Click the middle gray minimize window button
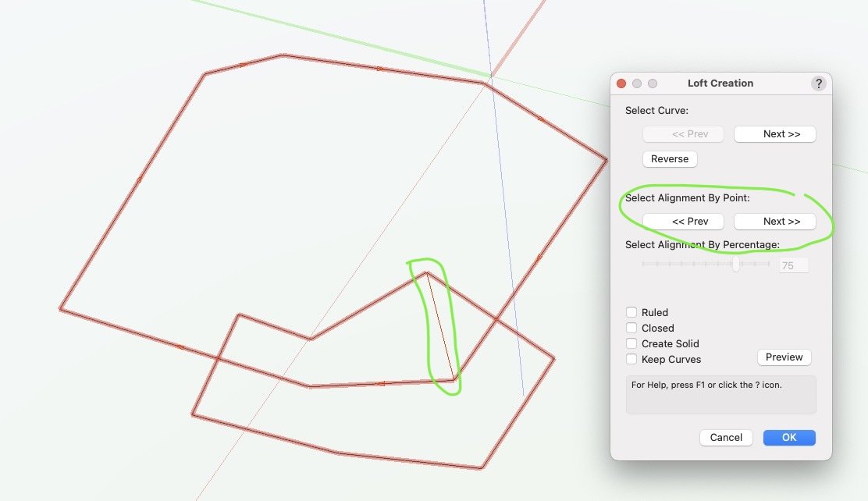This screenshot has width=868, height=501. tap(637, 83)
